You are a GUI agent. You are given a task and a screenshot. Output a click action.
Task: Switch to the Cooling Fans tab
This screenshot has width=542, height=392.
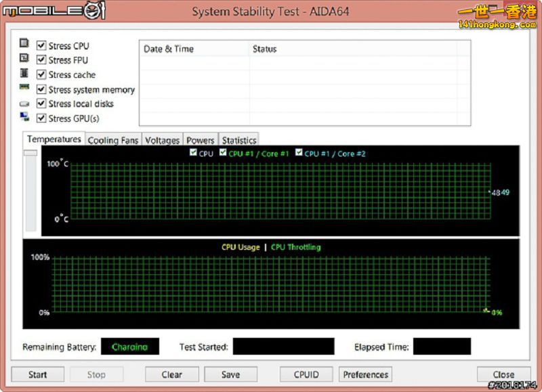point(113,140)
